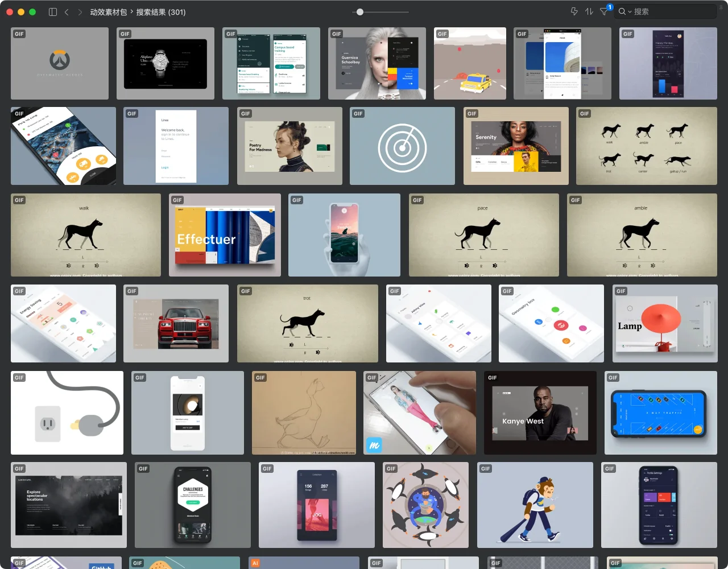The height and width of the screenshot is (569, 728).
Task: Go forward with the right arrow
Action: point(80,12)
